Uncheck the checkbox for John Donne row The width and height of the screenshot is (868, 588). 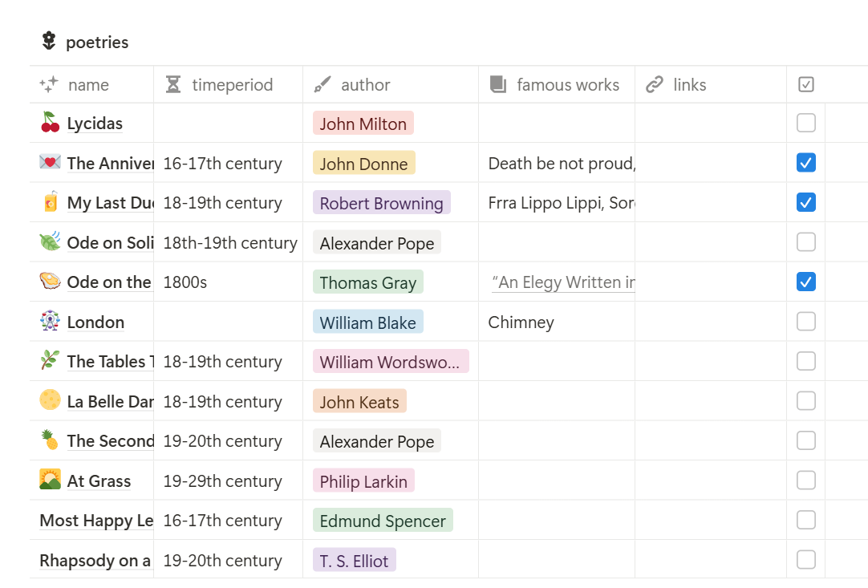tap(805, 163)
